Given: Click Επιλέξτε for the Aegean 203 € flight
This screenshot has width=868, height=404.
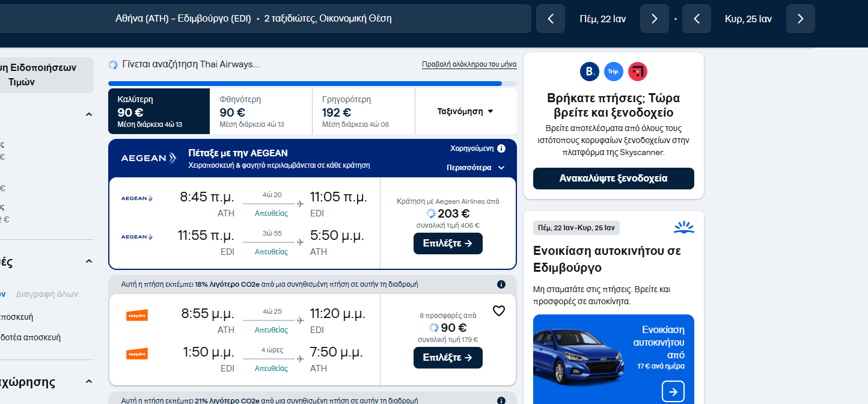Looking at the screenshot, I should point(448,243).
